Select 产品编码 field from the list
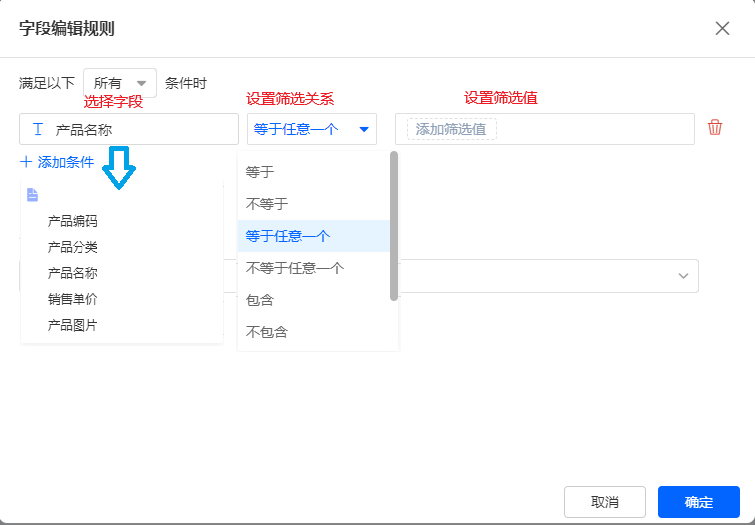Screen dimensions: 755x525 point(73,221)
